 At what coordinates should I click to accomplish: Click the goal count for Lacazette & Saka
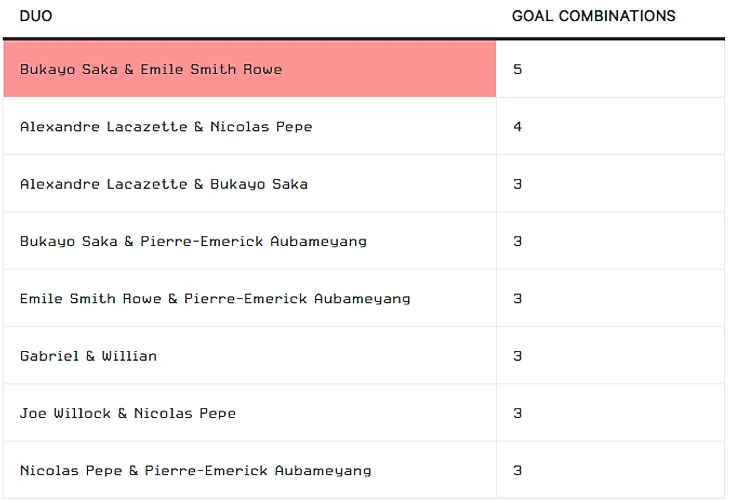click(517, 184)
